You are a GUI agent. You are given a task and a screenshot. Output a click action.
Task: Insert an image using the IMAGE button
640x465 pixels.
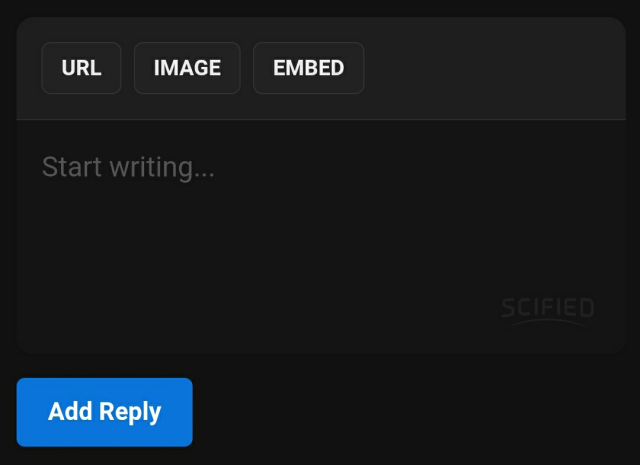click(x=187, y=68)
